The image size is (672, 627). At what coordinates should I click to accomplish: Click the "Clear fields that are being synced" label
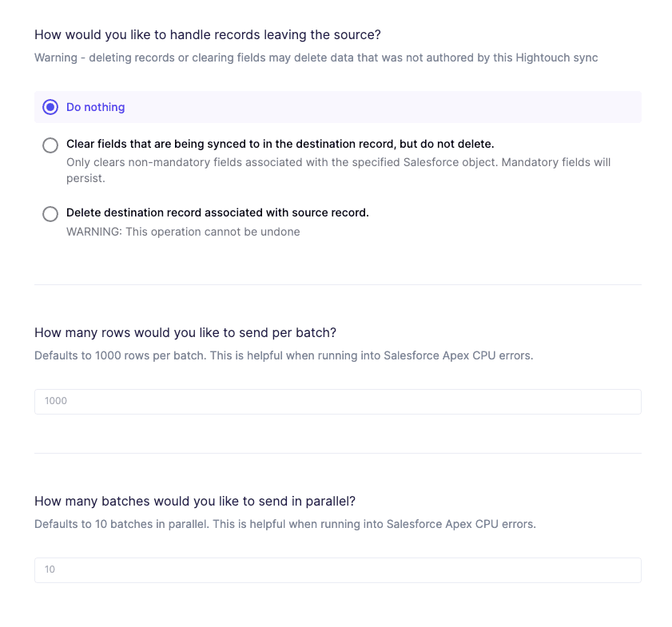[x=280, y=144]
